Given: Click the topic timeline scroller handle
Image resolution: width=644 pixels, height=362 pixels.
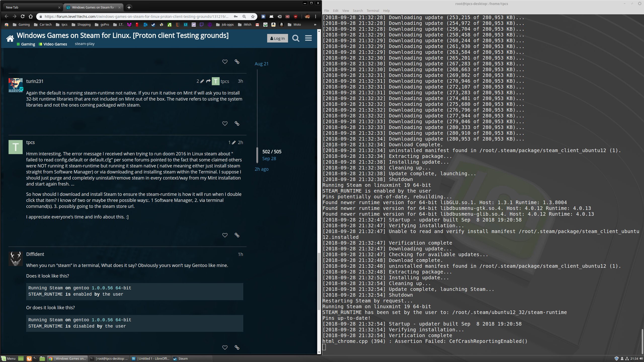Looking at the screenshot, I should [x=257, y=155].
